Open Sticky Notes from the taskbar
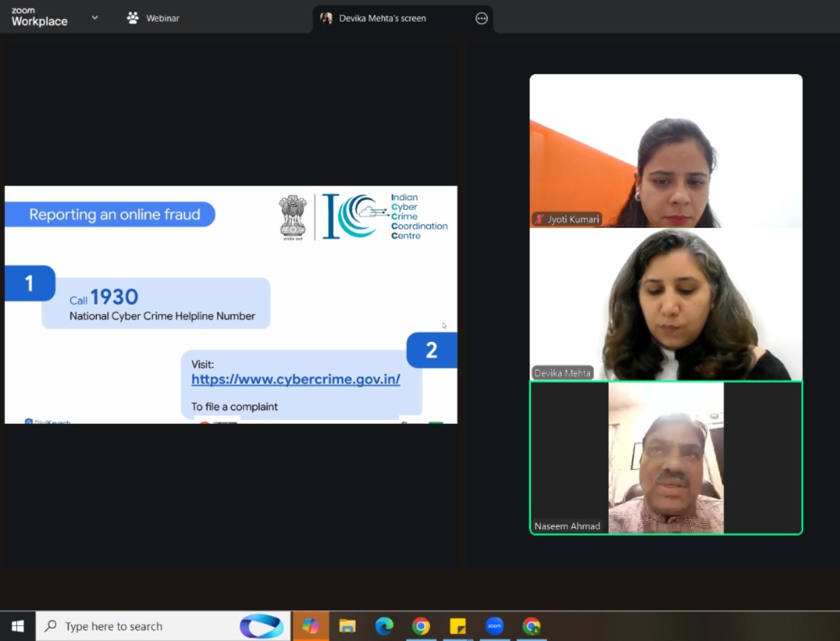 458,626
